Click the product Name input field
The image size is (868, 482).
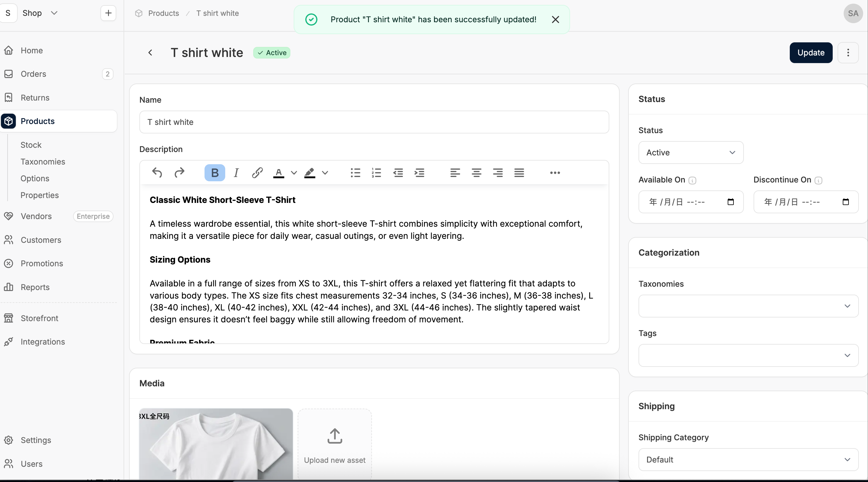click(x=374, y=122)
